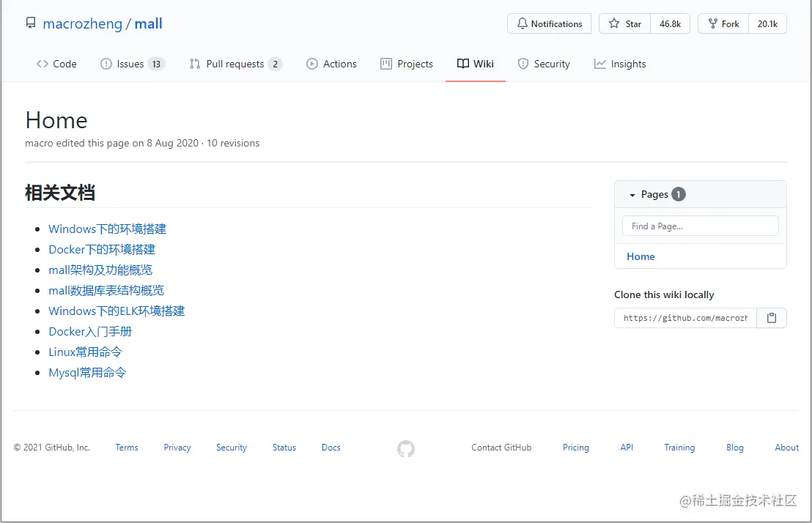Open mall架构及功能概览 link

click(x=100, y=270)
